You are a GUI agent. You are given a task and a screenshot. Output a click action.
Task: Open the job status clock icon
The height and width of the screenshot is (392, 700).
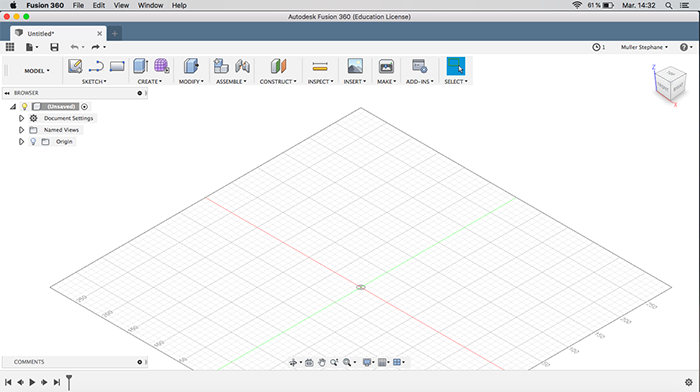tap(596, 47)
